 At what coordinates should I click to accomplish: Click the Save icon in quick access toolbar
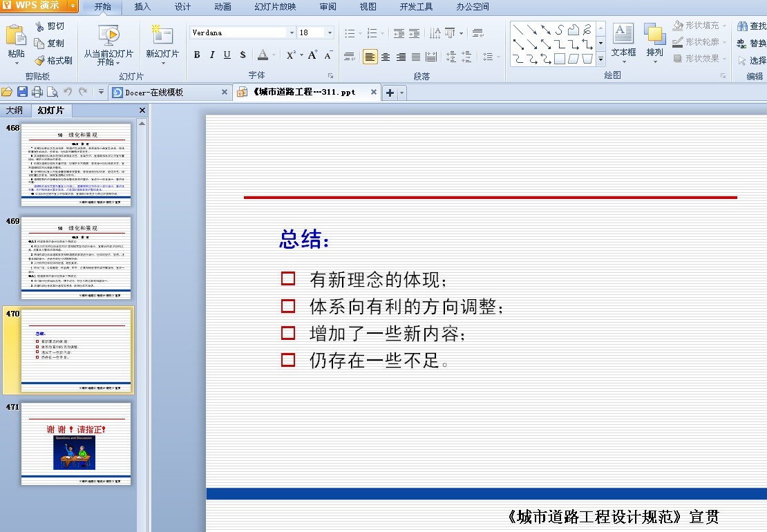(x=22, y=92)
